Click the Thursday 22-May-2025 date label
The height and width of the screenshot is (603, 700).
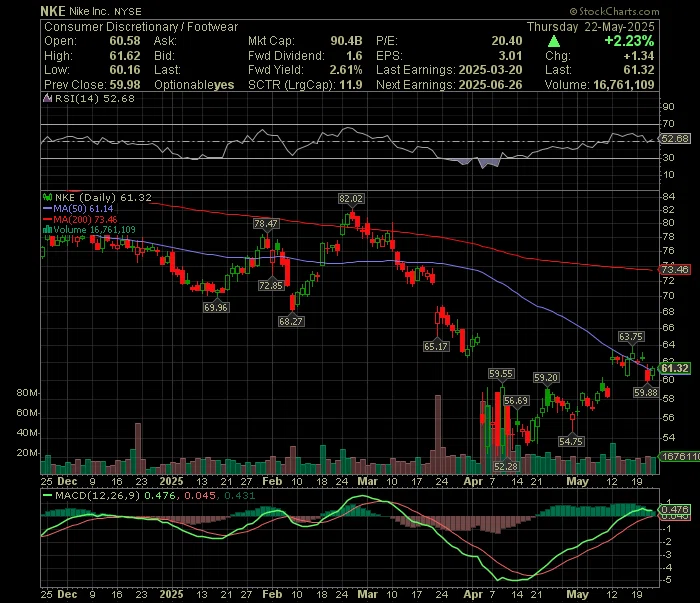point(591,27)
